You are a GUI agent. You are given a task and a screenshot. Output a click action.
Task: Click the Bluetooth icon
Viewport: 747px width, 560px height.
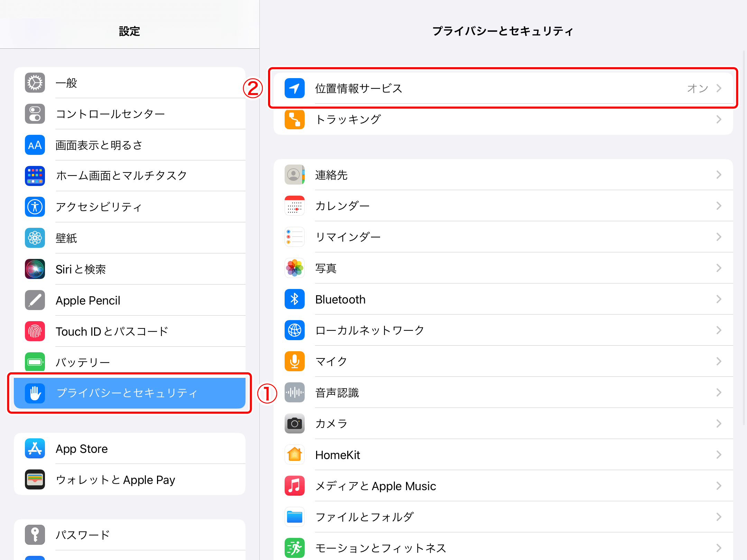pos(294,299)
